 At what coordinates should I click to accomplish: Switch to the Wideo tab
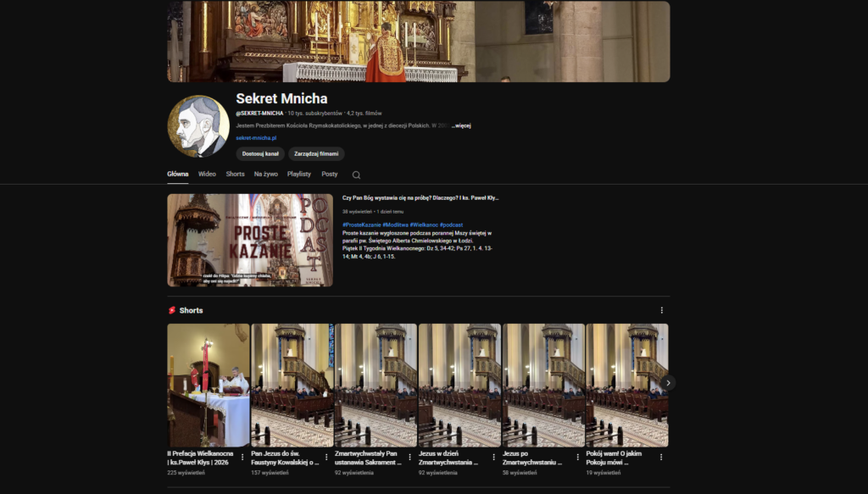(207, 174)
